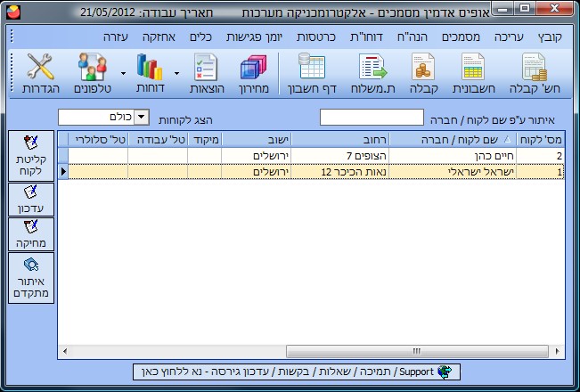The image size is (580, 392).
Task: Open the חש' קבלה toolbar icon
Action: (534, 75)
